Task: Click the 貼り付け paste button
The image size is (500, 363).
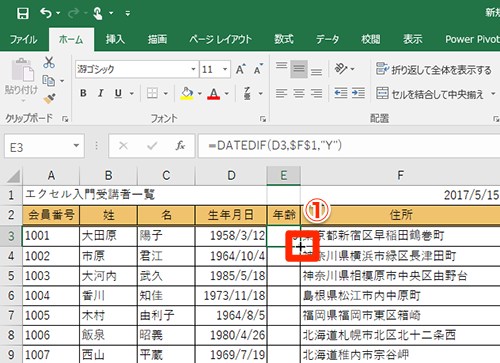Action: coord(21,79)
